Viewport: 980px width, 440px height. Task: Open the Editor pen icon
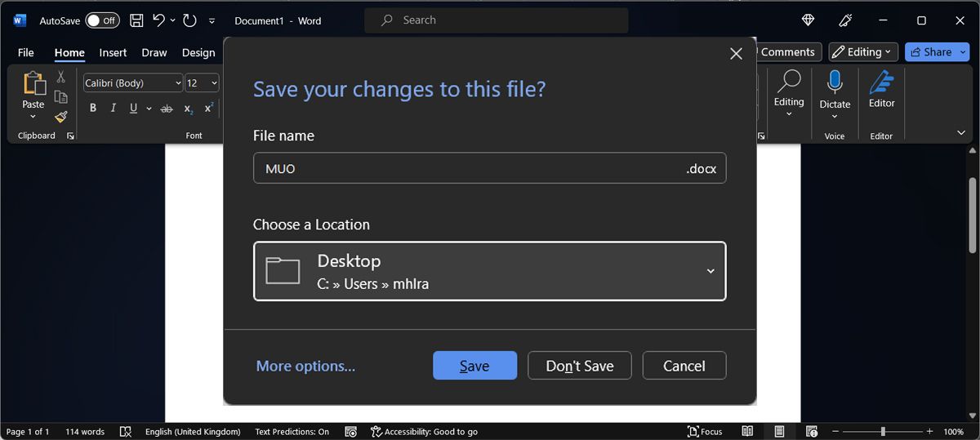[x=881, y=82]
